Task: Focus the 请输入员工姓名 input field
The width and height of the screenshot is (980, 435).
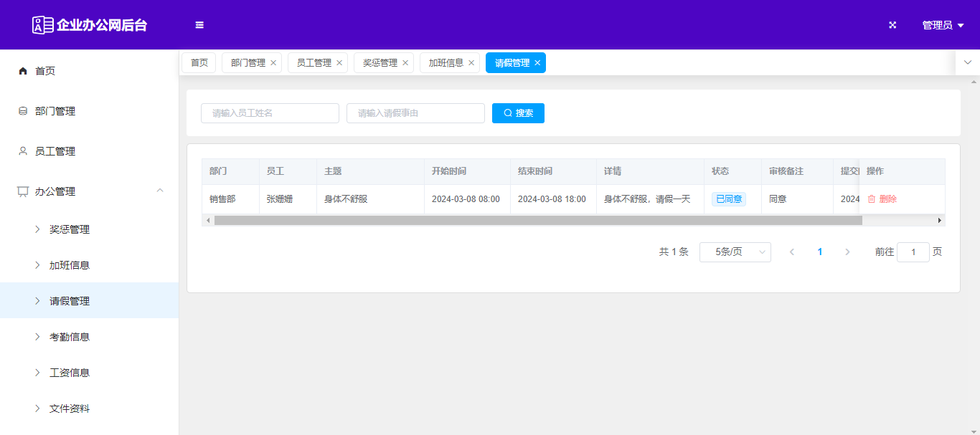Action: [270, 113]
